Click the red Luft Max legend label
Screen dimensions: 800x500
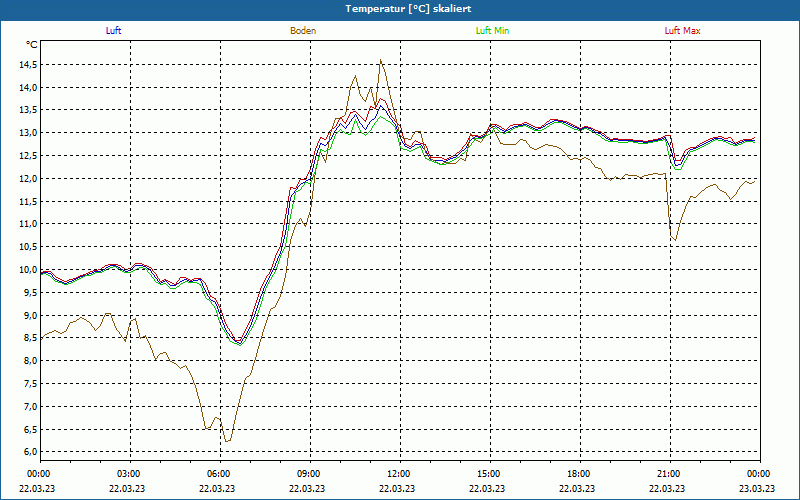[682, 31]
